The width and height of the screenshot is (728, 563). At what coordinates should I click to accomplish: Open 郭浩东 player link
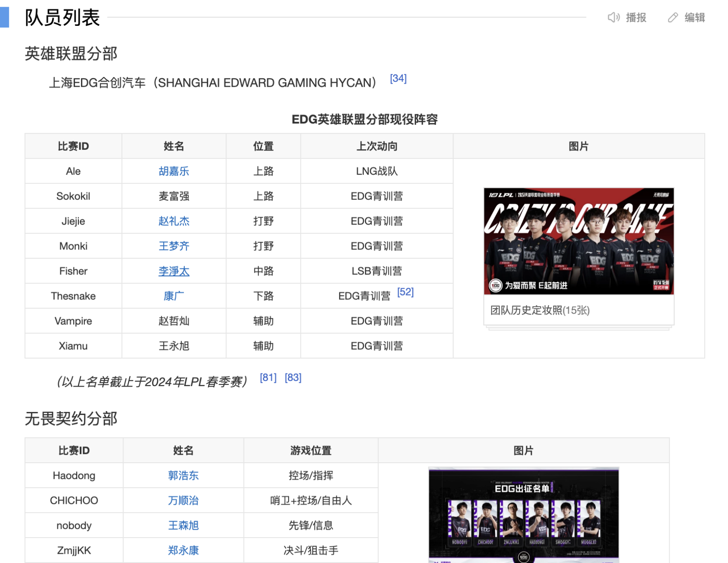(183, 475)
